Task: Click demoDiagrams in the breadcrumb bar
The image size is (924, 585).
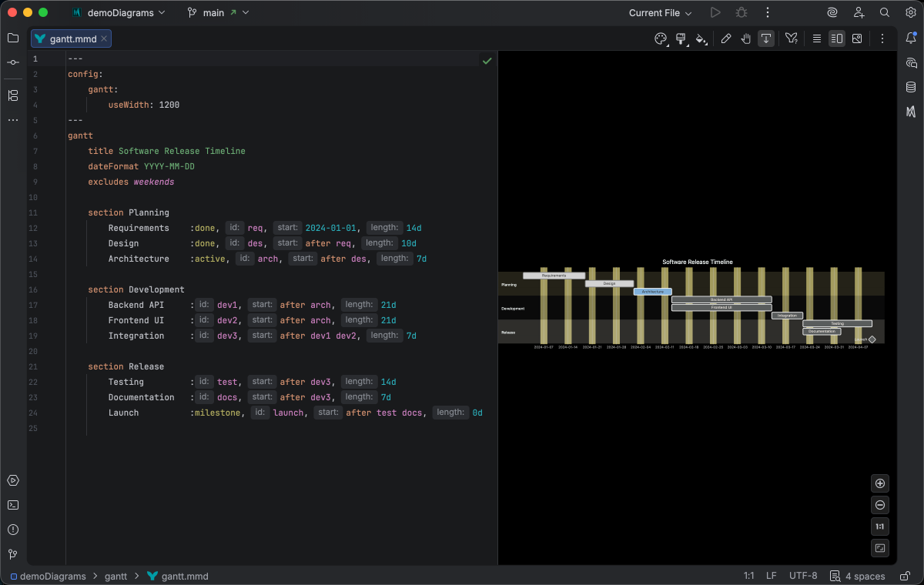Action: [48, 576]
